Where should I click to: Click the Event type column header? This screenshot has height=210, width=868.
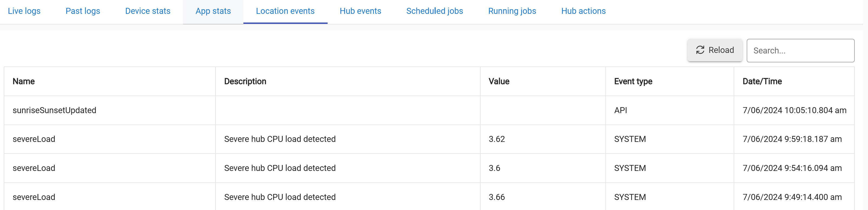633,81
